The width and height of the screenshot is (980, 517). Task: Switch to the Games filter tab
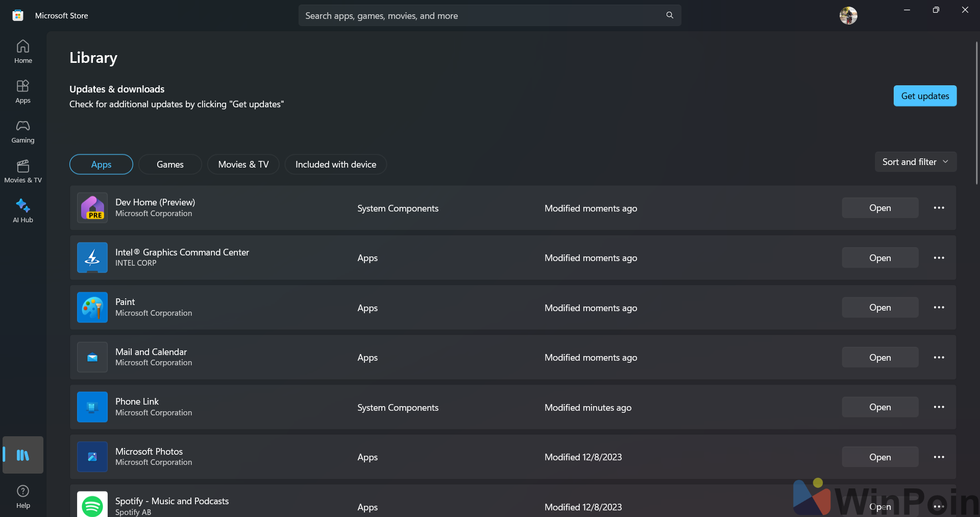pyautogui.click(x=170, y=165)
